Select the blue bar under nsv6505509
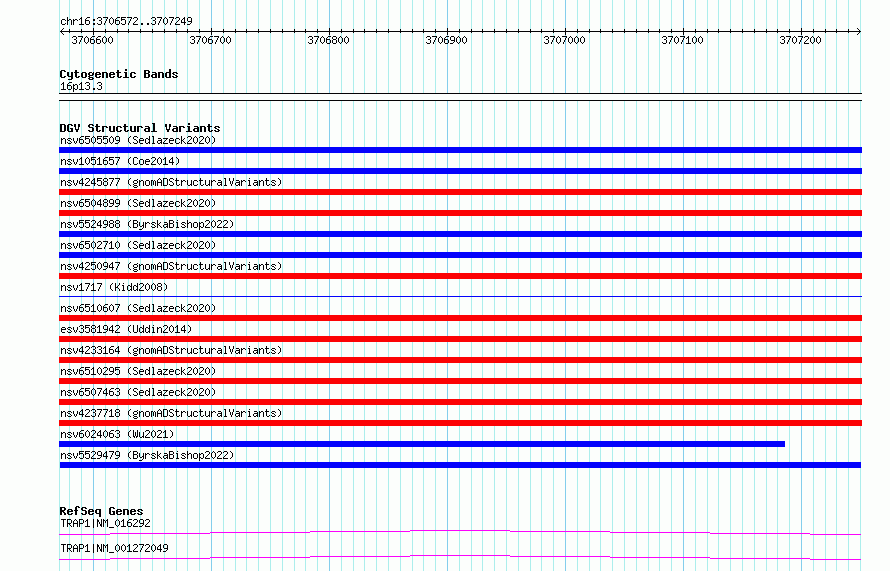890x571 pixels. 460,150
